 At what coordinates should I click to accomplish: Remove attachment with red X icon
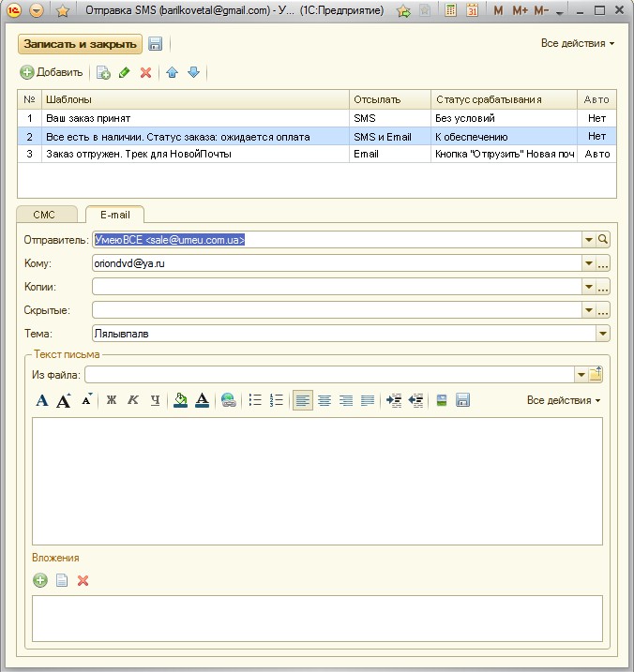pos(83,580)
